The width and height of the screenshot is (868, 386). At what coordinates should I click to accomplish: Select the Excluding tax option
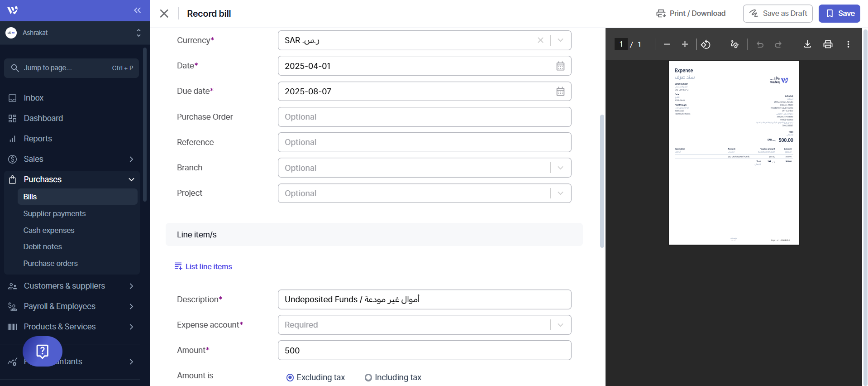(290, 377)
